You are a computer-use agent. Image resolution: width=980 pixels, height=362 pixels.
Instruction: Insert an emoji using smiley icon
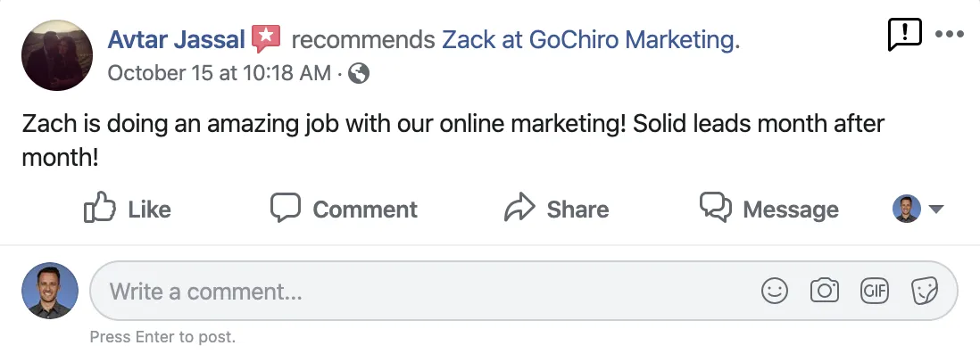[775, 291]
